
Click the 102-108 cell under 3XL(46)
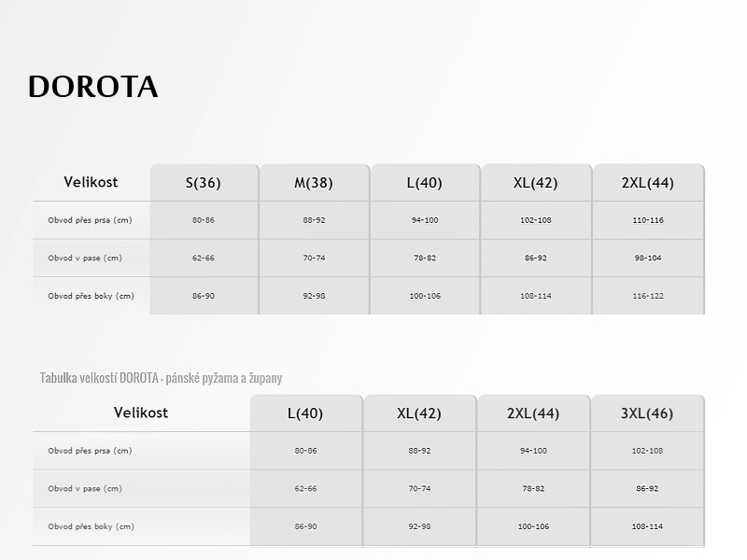click(x=647, y=451)
